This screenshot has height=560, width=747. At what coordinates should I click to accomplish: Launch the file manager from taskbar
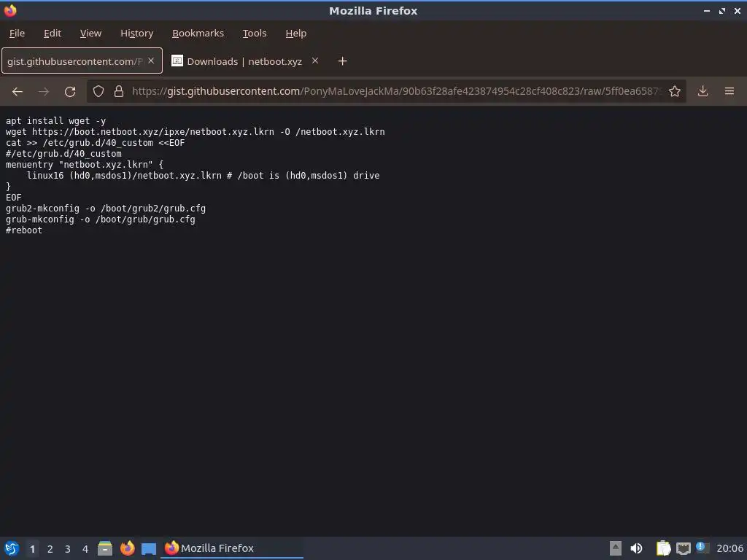(105, 548)
